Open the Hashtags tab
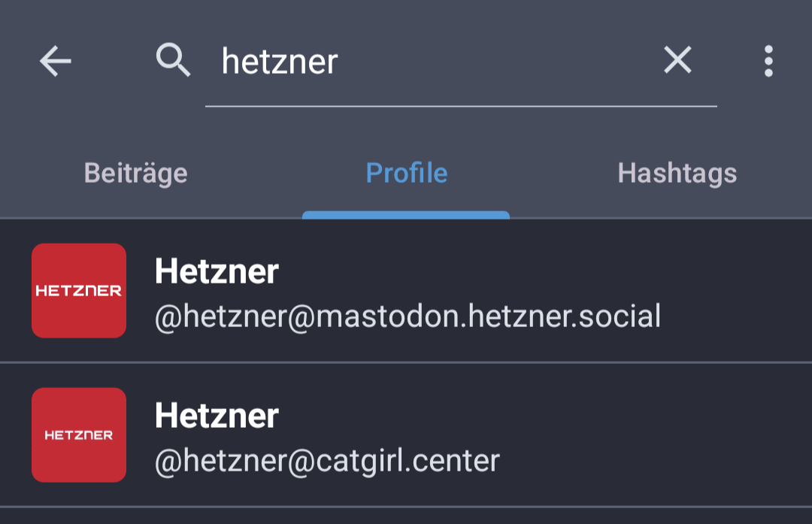The width and height of the screenshot is (812, 524). [677, 173]
